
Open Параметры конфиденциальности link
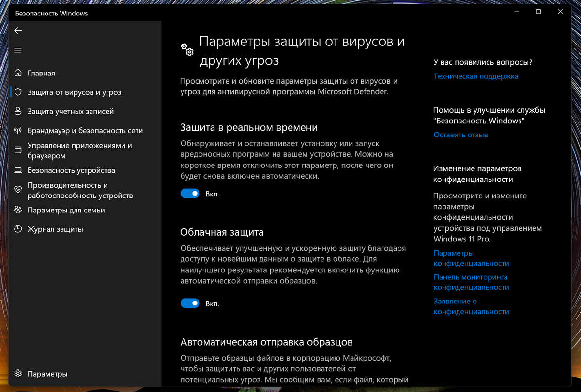[472, 258]
